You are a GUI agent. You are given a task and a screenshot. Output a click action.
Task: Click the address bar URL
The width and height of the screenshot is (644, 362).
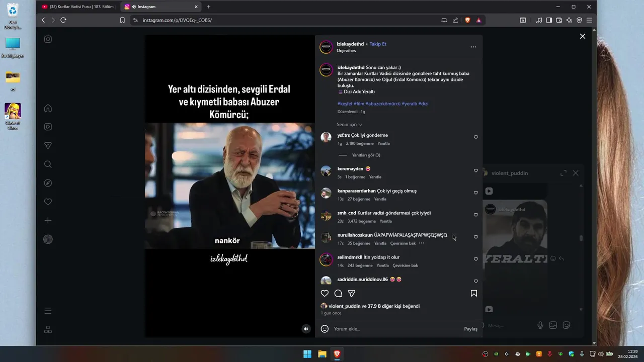(x=177, y=20)
